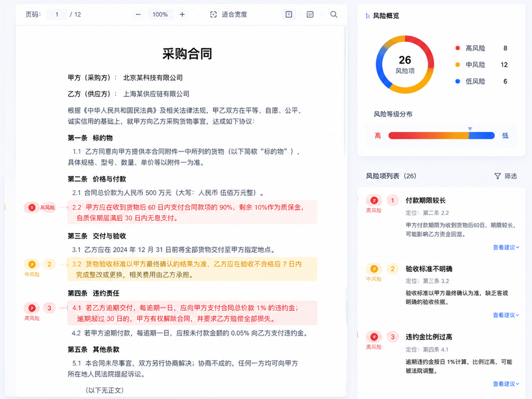Click the risk icon on 付款期限较长 card
Image resolution: width=532 pixels, height=399 pixels.
tap(374, 200)
